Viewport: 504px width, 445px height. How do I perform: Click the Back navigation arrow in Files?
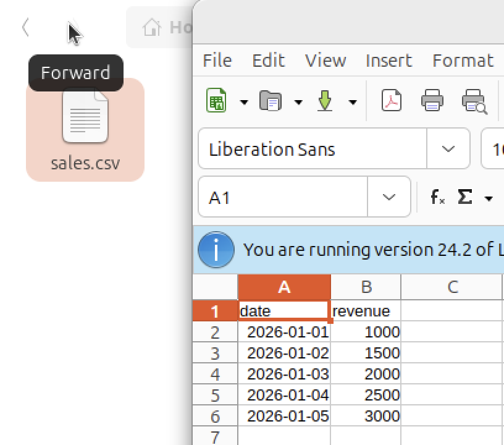[x=25, y=27]
